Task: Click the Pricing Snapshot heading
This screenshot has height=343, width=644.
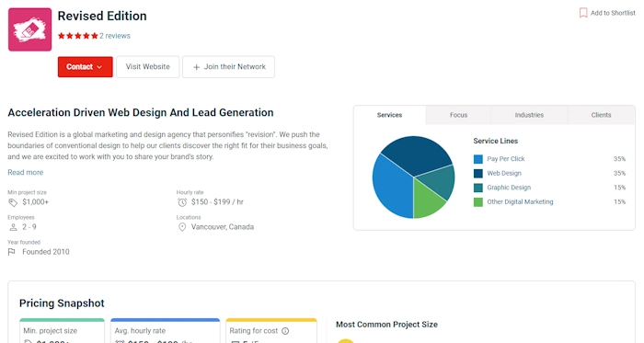Action: (62, 303)
